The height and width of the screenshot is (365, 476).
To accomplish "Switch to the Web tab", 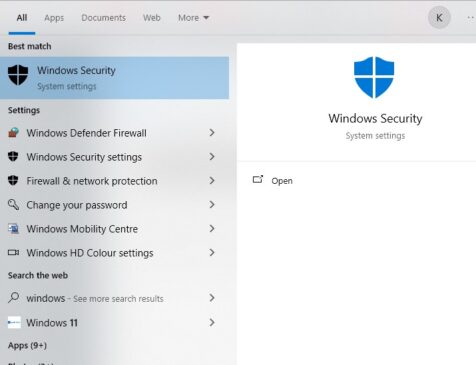I will point(152,18).
